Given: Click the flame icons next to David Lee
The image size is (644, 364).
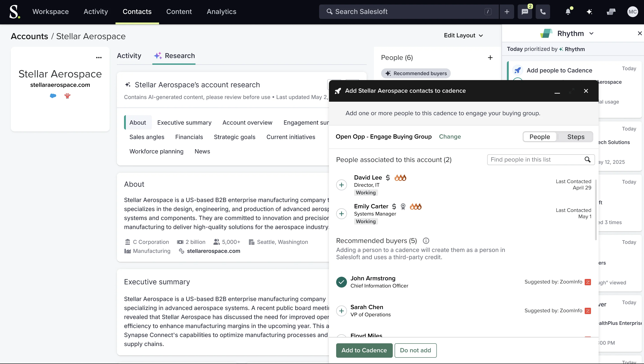Looking at the screenshot, I should click(x=400, y=178).
